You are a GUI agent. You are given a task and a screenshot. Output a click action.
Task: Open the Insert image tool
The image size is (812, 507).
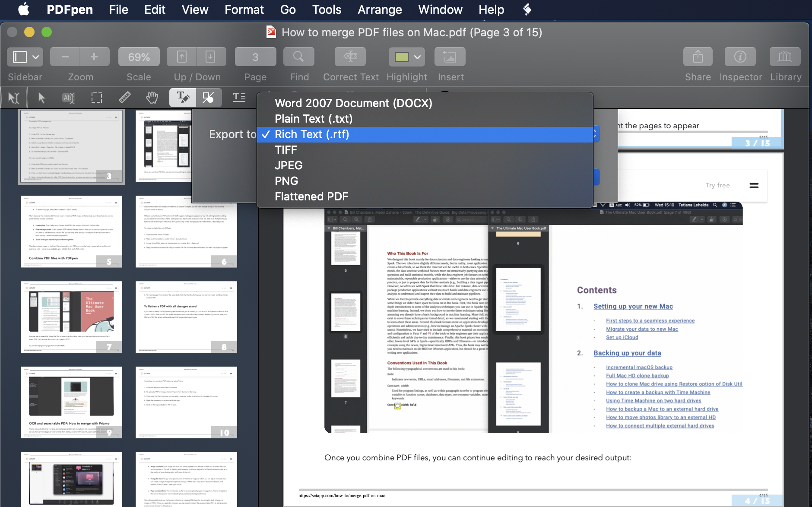tap(450, 57)
